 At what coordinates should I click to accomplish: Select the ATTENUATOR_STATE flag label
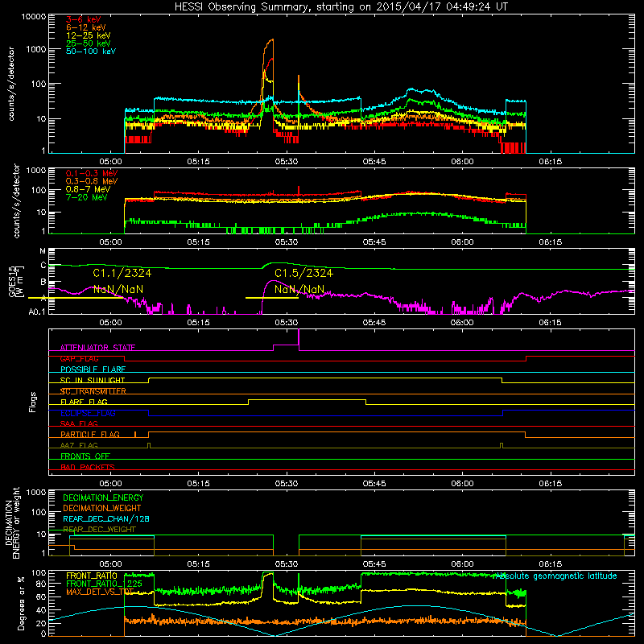click(x=97, y=348)
